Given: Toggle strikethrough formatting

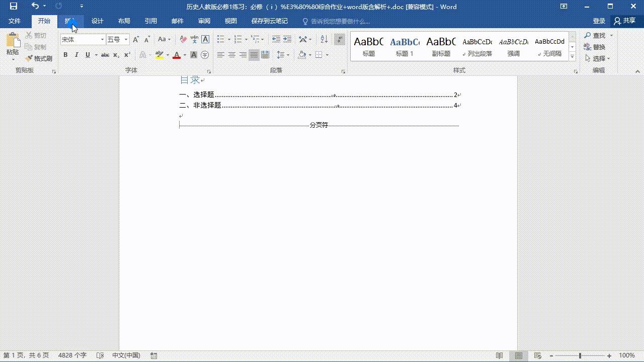Looking at the screenshot, I should pyautogui.click(x=105, y=55).
